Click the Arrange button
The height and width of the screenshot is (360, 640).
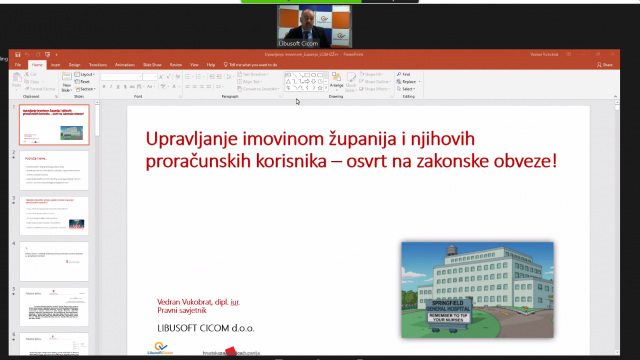click(x=336, y=81)
